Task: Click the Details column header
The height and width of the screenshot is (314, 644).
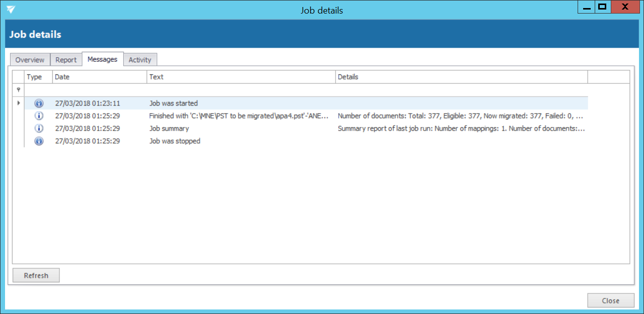Action: [461, 77]
